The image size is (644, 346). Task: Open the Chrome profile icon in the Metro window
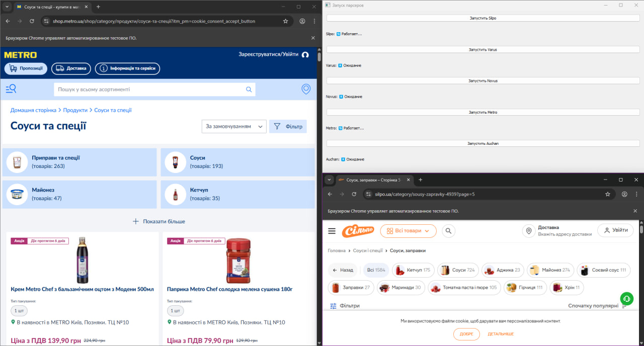click(x=302, y=21)
